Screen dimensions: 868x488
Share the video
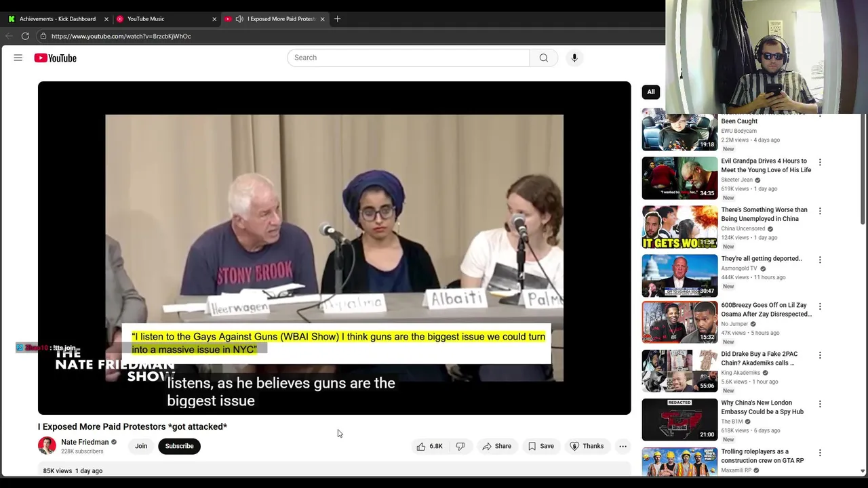[496, 446]
